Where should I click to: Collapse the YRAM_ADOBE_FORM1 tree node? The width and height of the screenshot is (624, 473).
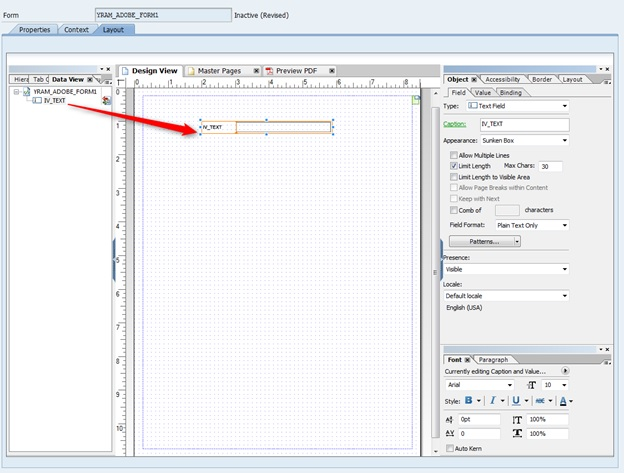[16, 92]
